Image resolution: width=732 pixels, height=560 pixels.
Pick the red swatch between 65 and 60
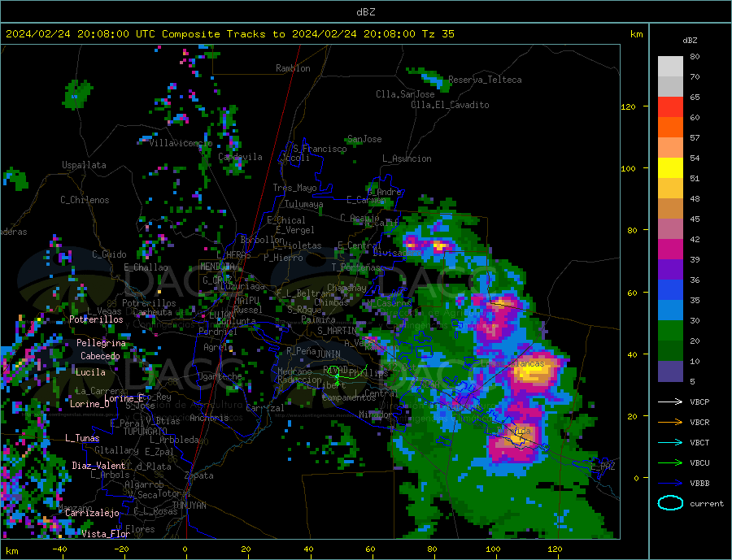tap(670, 106)
